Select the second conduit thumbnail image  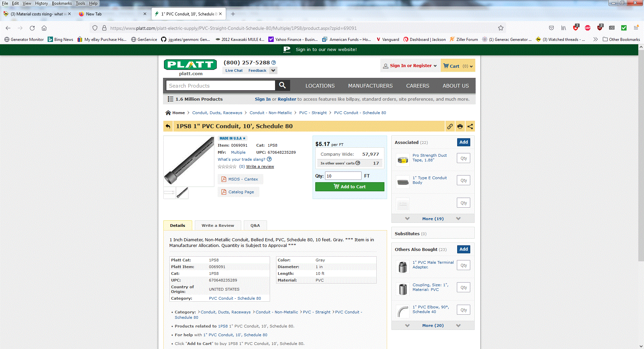(182, 193)
